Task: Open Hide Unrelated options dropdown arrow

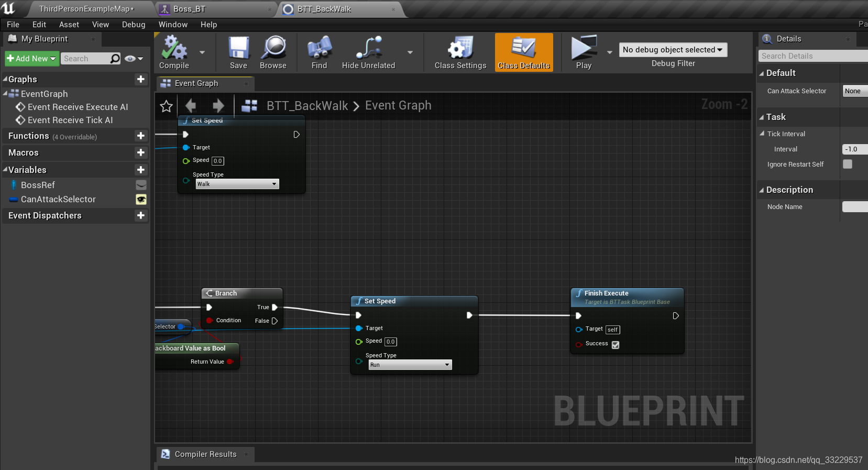Action: [x=410, y=52]
